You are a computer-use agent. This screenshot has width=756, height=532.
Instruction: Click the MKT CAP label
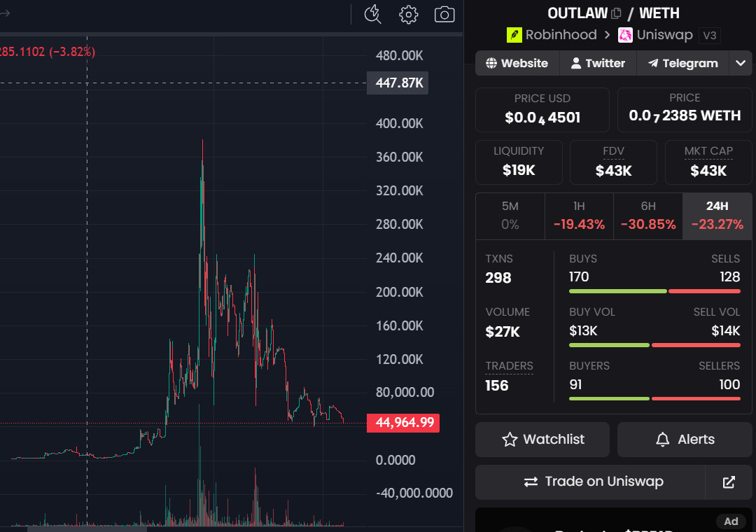point(708,151)
